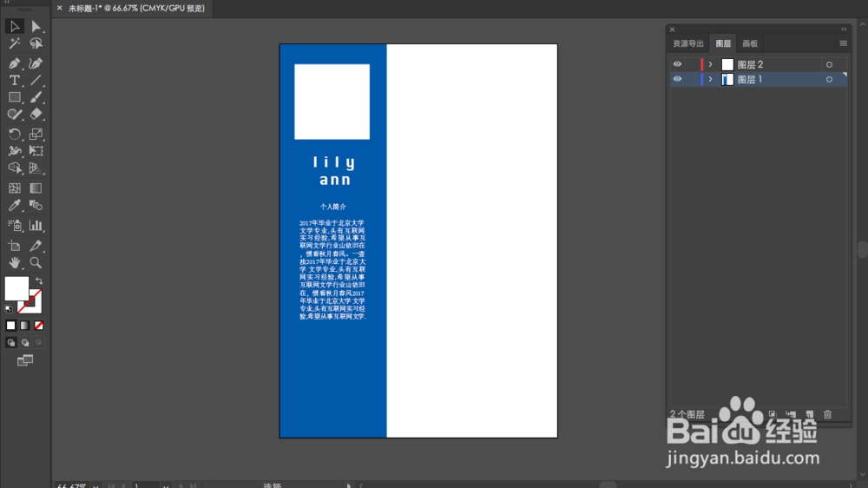Click 图层 1 layer thumbnail
The height and width of the screenshot is (488, 868).
click(x=727, y=80)
